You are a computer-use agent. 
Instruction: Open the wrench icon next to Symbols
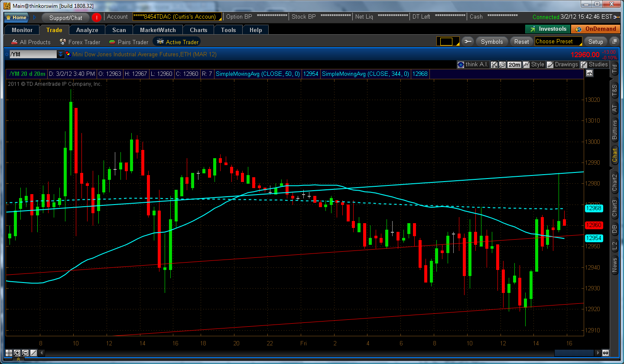coord(468,42)
